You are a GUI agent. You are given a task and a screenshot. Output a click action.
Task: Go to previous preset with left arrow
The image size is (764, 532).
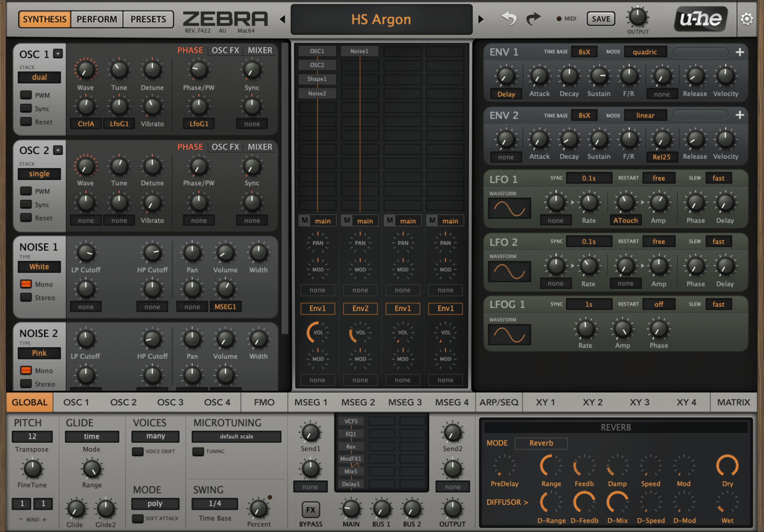[x=282, y=19]
